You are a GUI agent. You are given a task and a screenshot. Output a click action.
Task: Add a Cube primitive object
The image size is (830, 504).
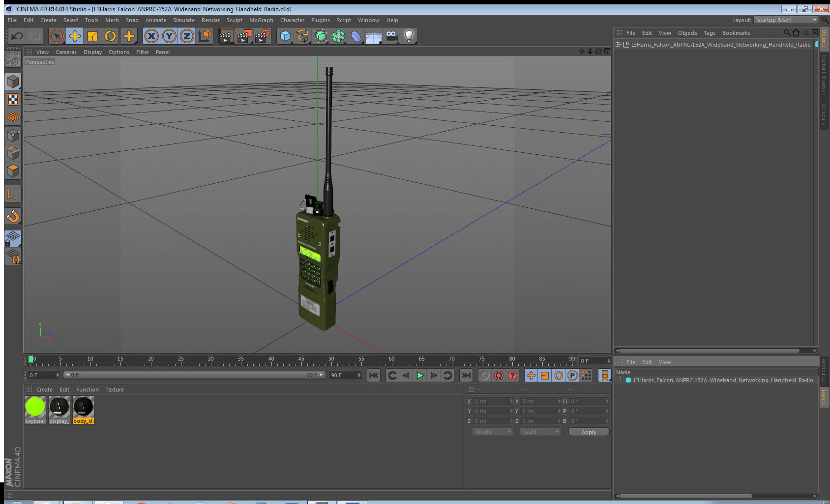(285, 36)
